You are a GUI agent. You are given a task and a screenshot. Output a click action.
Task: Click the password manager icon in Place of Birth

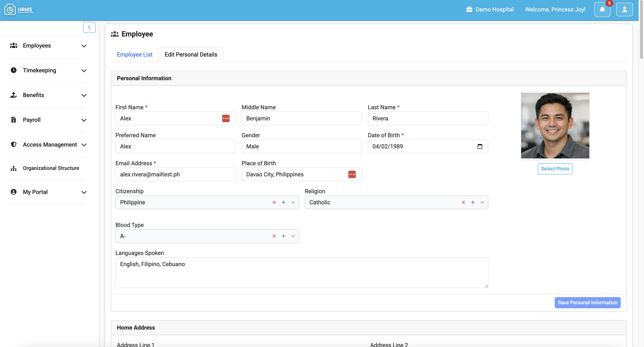click(352, 174)
